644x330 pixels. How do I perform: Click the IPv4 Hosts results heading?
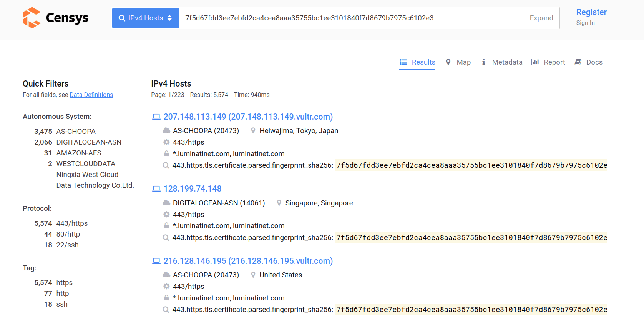coord(171,84)
